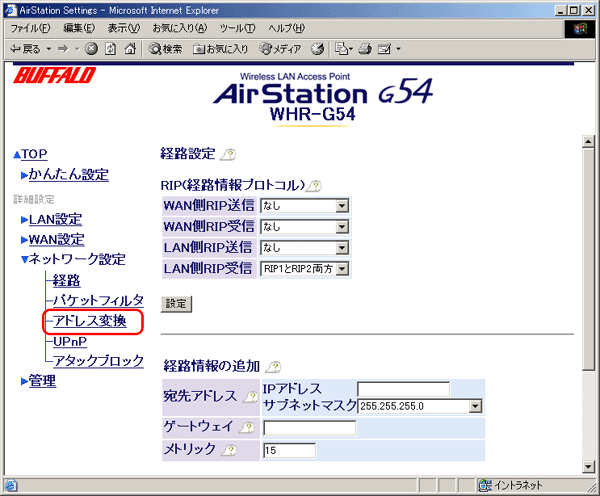Go to TOP link

tap(34, 154)
